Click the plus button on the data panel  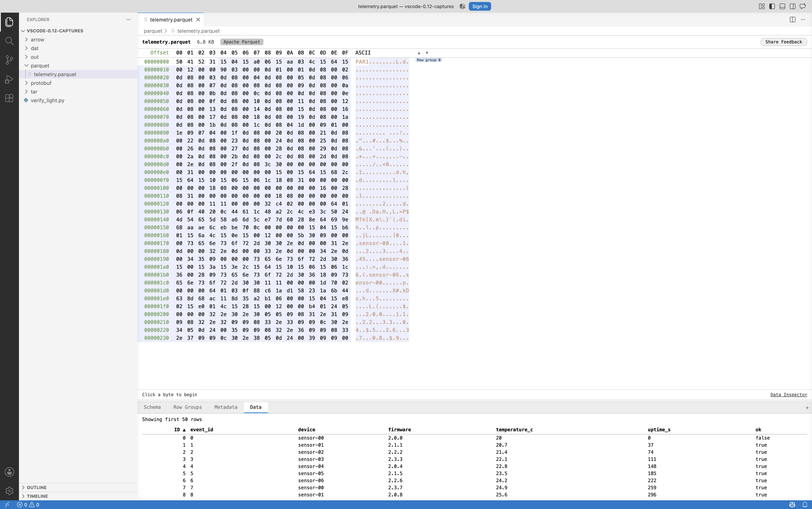tap(807, 408)
